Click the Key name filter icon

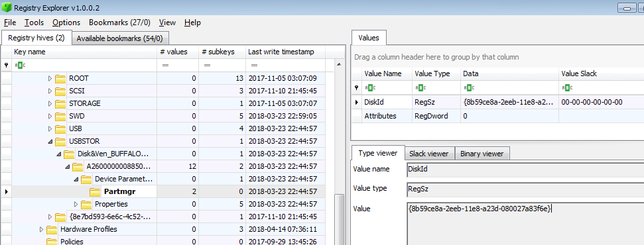[19, 65]
